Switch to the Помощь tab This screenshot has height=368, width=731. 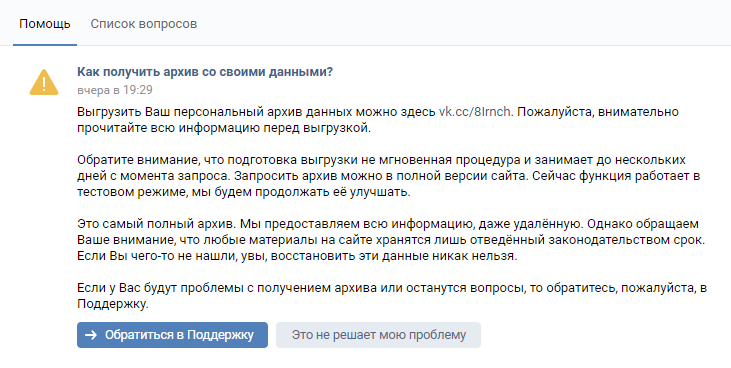pos(45,24)
